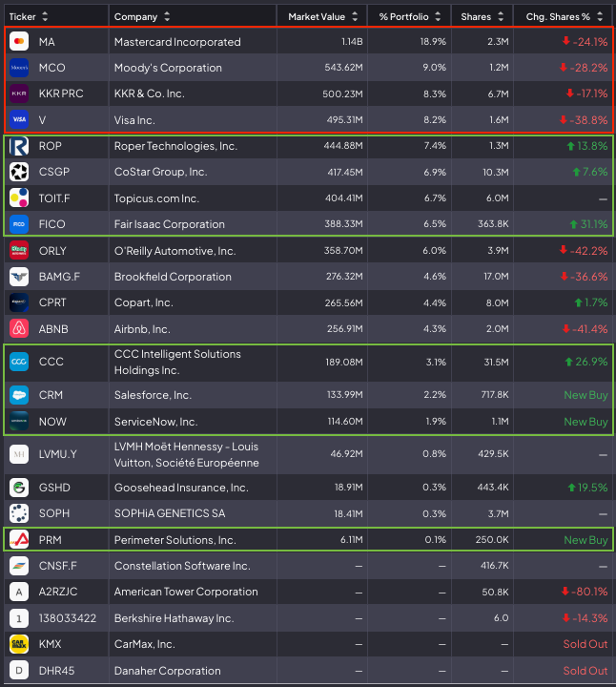Click the Goosehead Insurance logo icon

[19, 488]
